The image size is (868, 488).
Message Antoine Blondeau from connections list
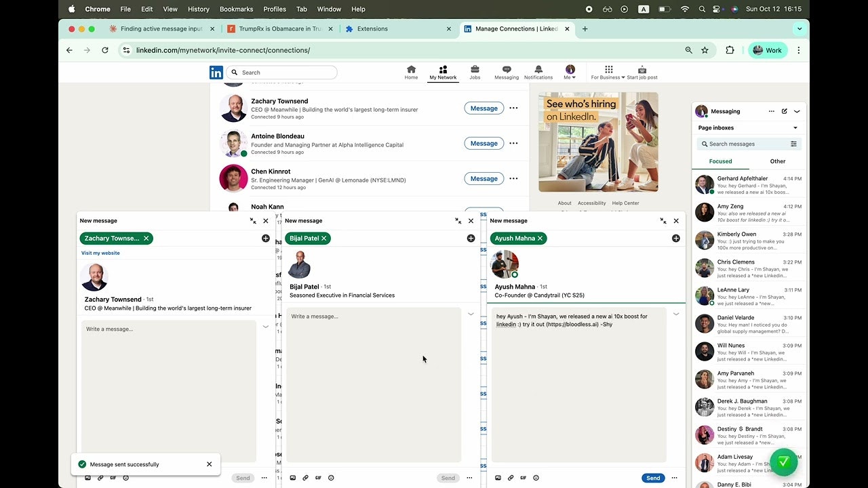click(x=484, y=144)
